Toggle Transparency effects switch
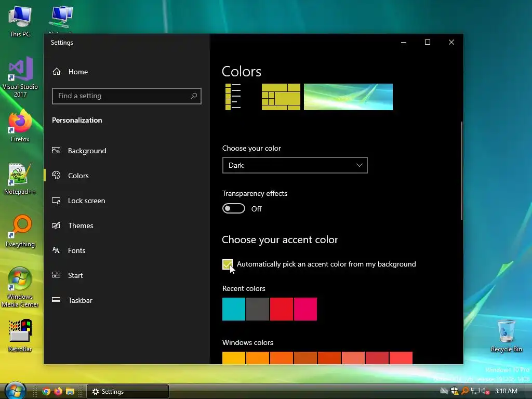This screenshot has width=532, height=399. (x=233, y=208)
